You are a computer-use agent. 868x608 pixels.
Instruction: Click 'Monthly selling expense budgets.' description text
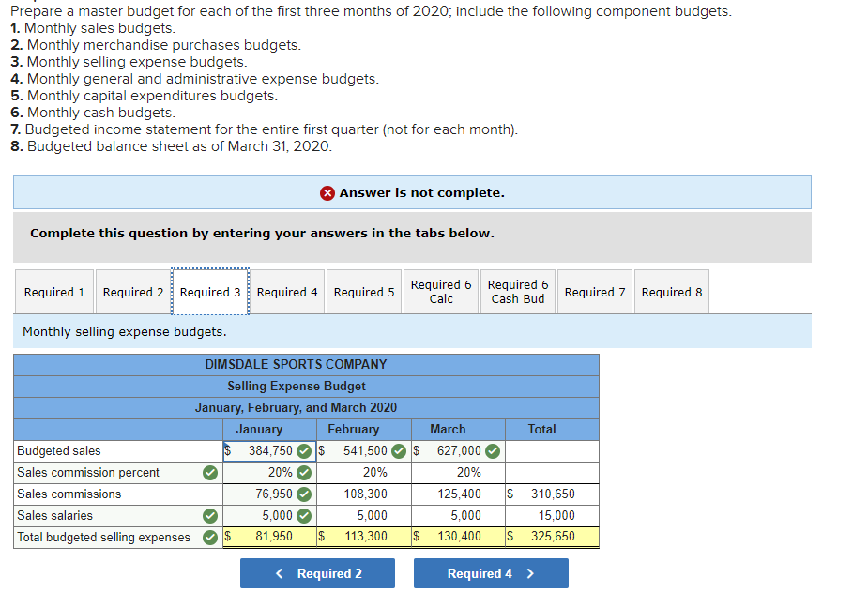point(125,332)
